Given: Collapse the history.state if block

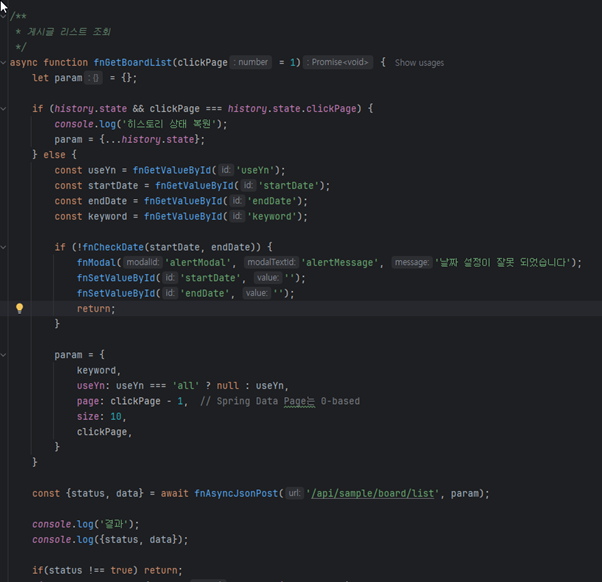Looking at the screenshot, I should coord(5,108).
